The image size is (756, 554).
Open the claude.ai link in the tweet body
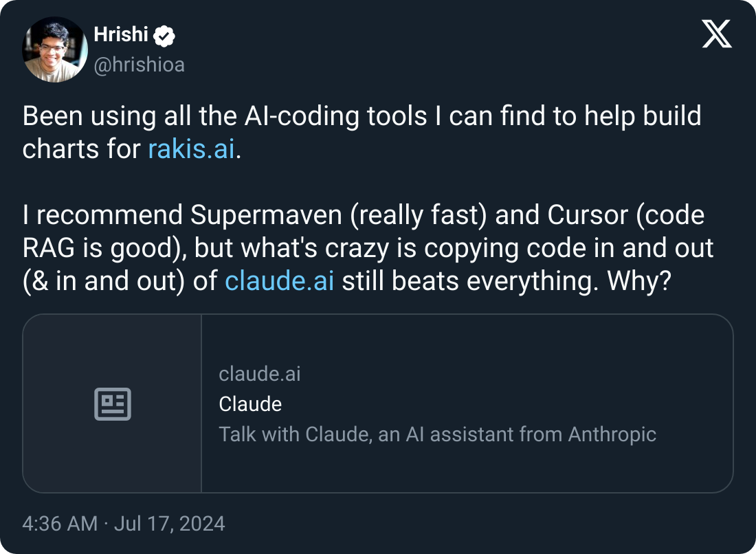pos(278,280)
